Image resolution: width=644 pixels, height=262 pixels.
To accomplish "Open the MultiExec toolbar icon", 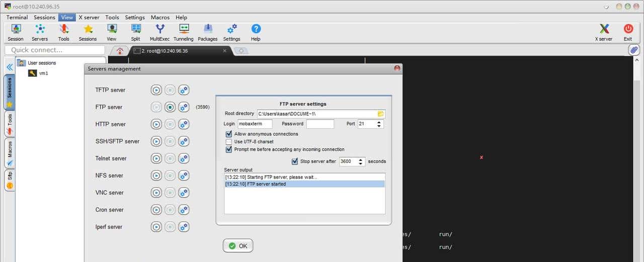I will 160,32.
